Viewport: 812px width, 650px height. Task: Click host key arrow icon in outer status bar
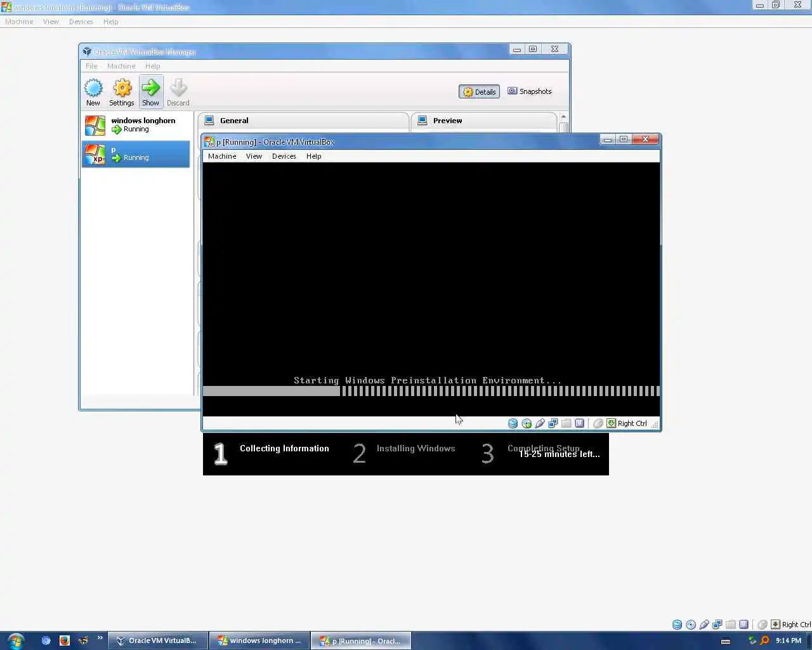pyautogui.click(x=776, y=625)
